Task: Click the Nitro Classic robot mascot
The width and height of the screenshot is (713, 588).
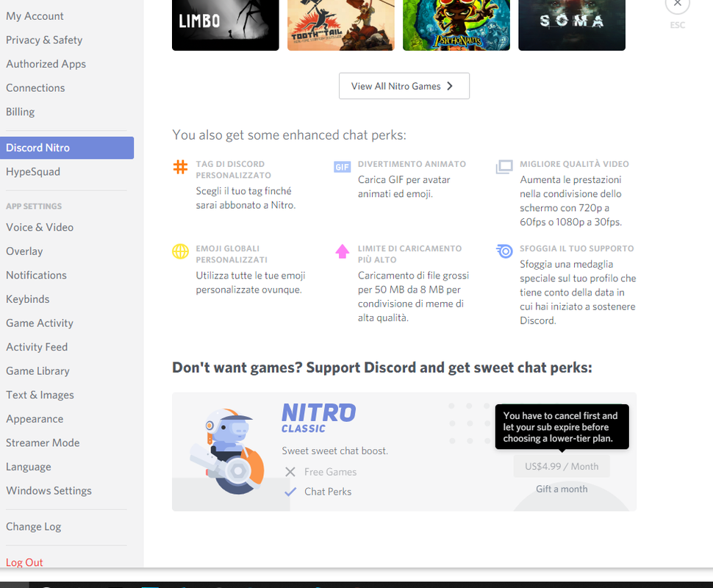Action: (x=227, y=451)
